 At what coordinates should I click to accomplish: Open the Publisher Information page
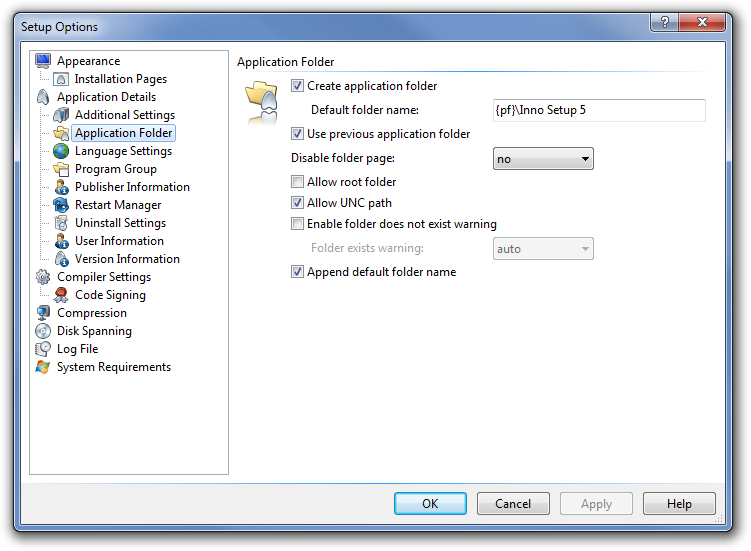click(132, 187)
